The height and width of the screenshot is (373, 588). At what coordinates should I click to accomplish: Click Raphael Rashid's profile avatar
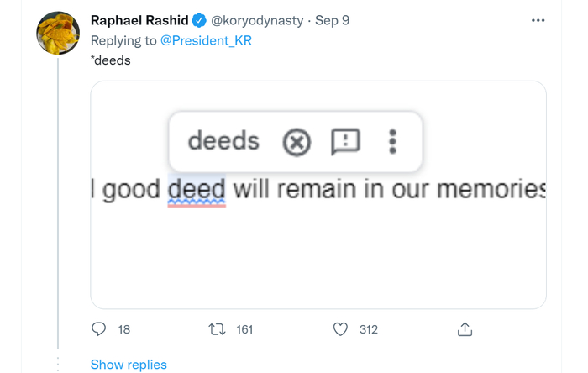(x=58, y=33)
